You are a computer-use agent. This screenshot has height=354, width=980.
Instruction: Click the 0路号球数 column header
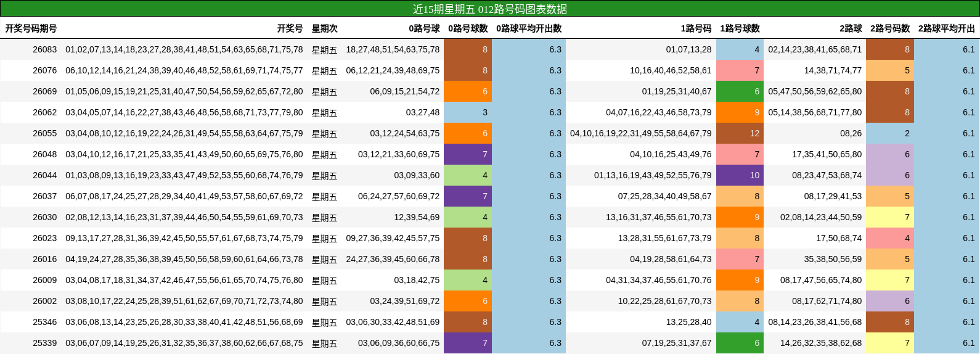[468, 28]
